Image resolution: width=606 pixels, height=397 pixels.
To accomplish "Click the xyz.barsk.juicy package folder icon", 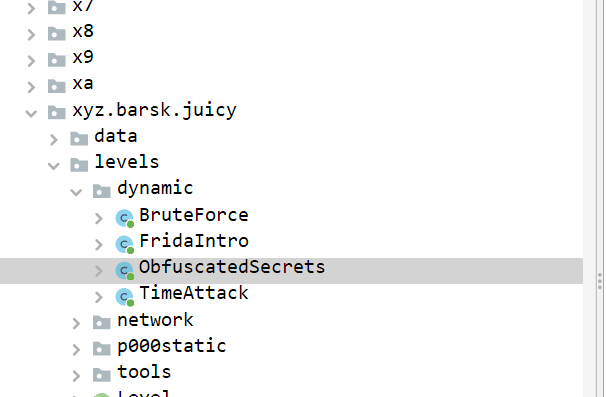I will point(56,112).
